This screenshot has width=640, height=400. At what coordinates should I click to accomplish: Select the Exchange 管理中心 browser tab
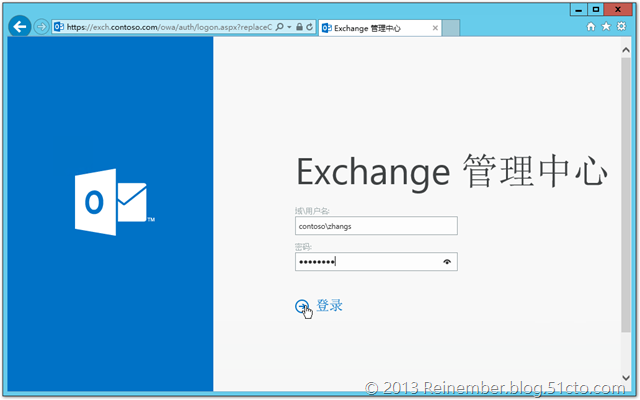pyautogui.click(x=380, y=27)
